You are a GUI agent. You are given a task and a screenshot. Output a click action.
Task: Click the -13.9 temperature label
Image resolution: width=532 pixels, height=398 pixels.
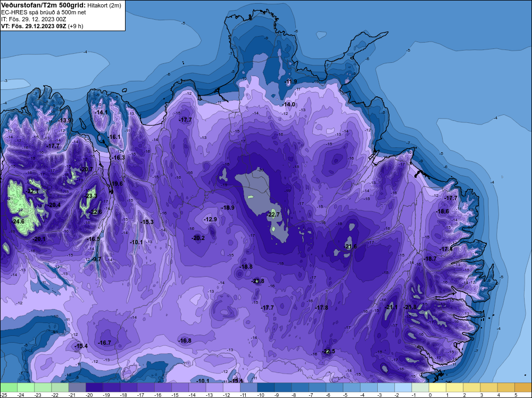point(65,120)
